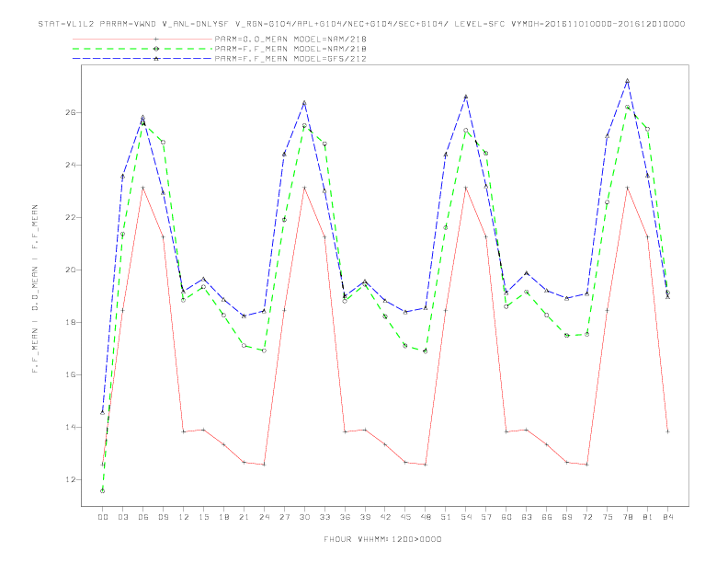Select legend text PARM=F.F_MEAN MODEL=NAM/218
Viewport: 728px width, 563px height.
pyautogui.click(x=290, y=49)
